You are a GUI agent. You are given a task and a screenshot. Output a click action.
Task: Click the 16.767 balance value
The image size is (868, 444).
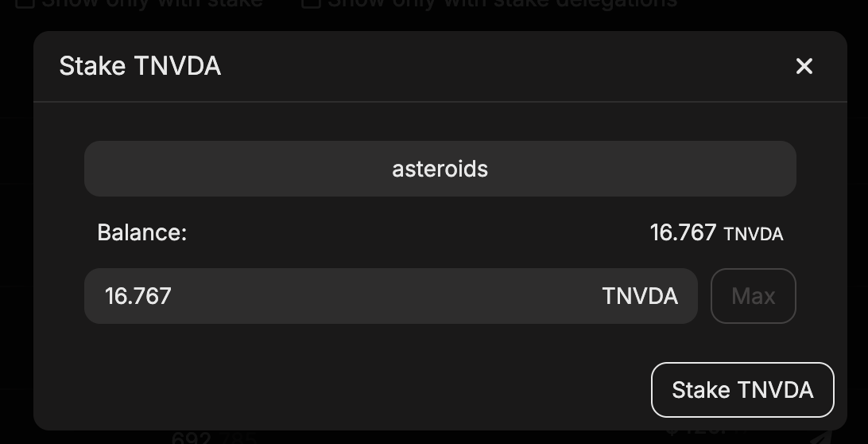pos(682,232)
